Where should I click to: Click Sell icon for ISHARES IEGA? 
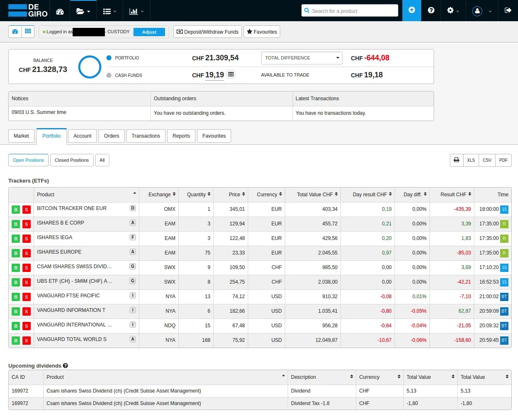[26, 239]
